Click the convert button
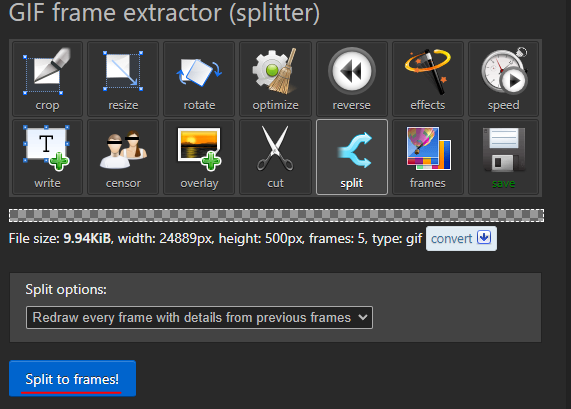 [461, 239]
